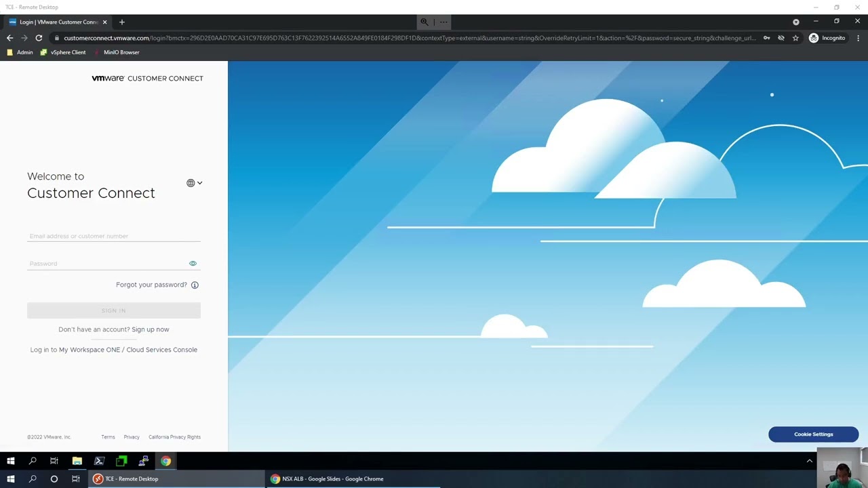Select the Login | VMware Customer Connect tab

coord(58,22)
